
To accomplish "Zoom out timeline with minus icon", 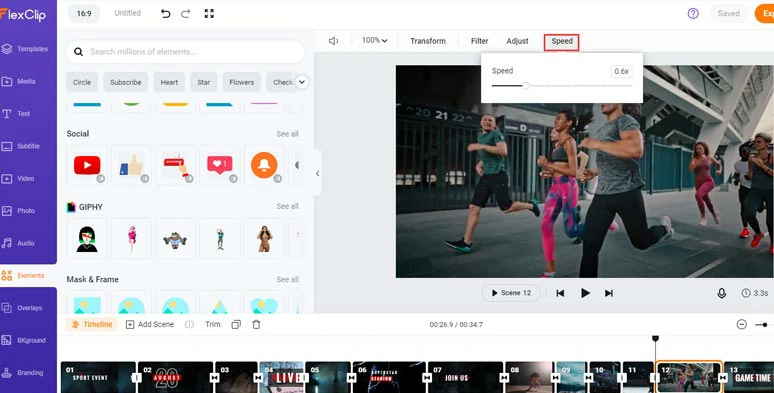I will click(741, 324).
